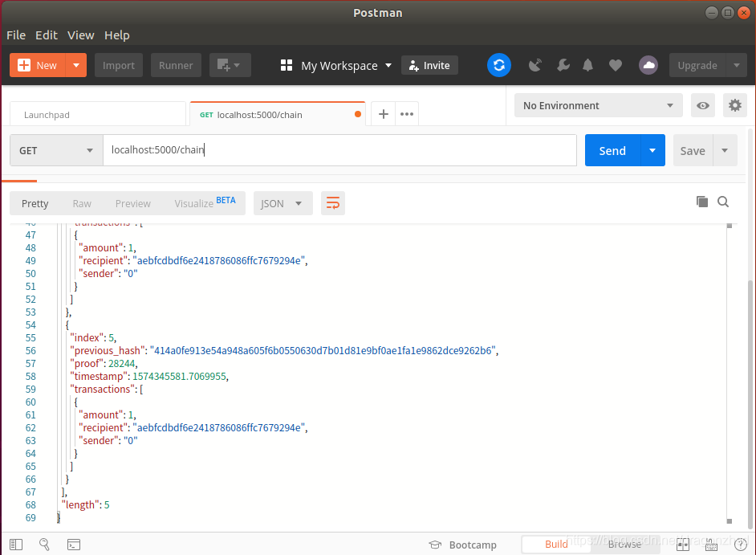Click the unsaved changes dot on request tab
The image size is (756, 555).
coord(358,114)
